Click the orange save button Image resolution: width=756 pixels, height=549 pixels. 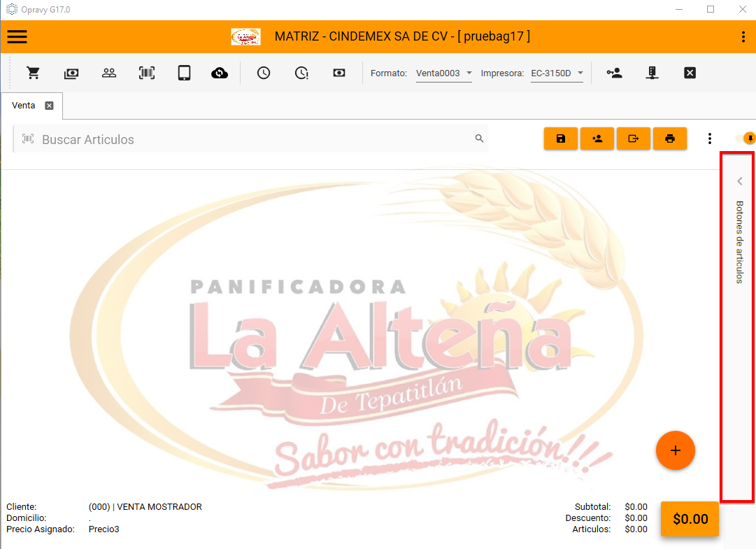(561, 138)
